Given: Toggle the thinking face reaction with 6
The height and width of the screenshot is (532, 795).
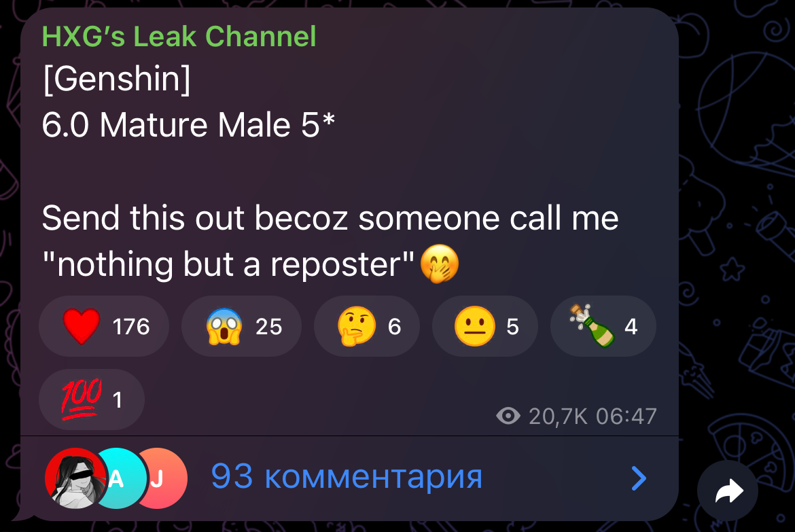Looking at the screenshot, I should click(x=366, y=326).
